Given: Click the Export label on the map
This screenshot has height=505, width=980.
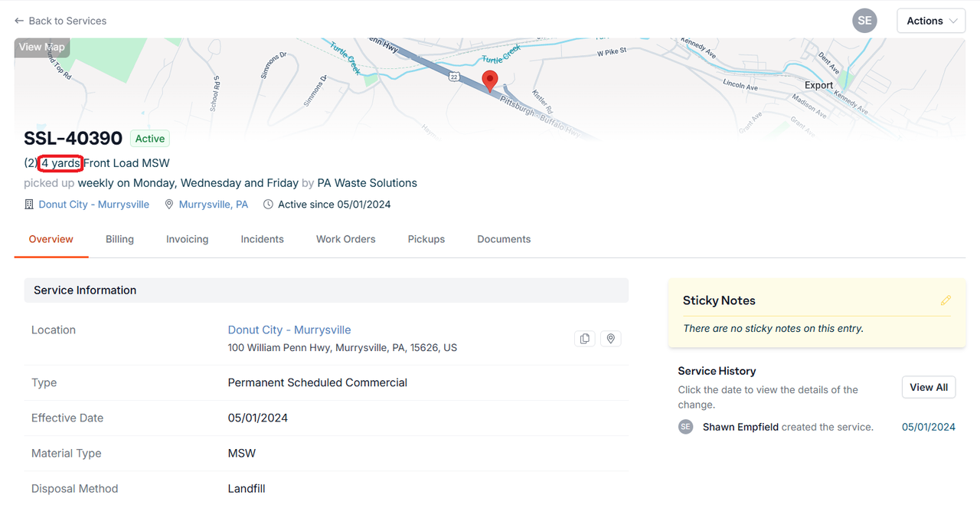Looking at the screenshot, I should (x=818, y=85).
